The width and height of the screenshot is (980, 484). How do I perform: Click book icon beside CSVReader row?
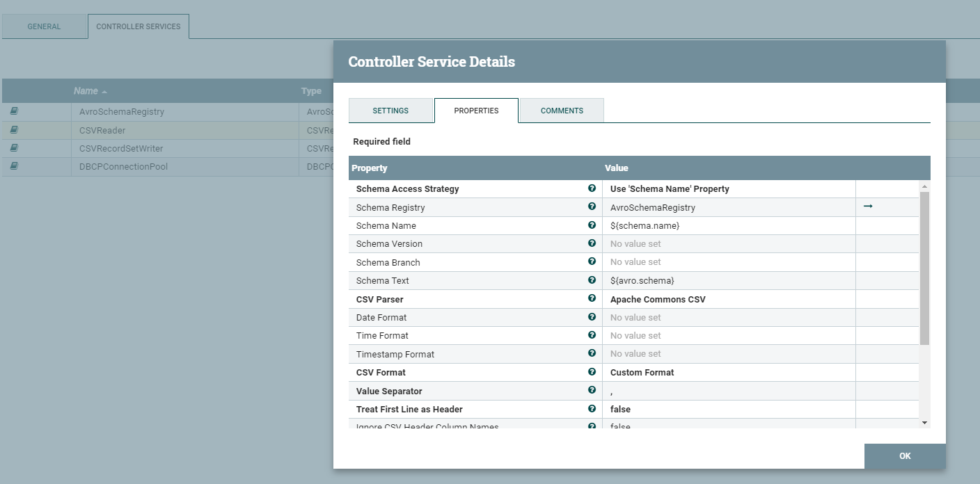click(x=14, y=129)
